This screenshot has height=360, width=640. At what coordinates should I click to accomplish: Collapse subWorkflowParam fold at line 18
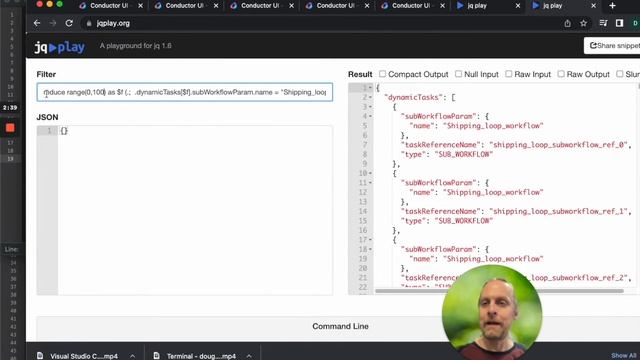tap(370, 249)
